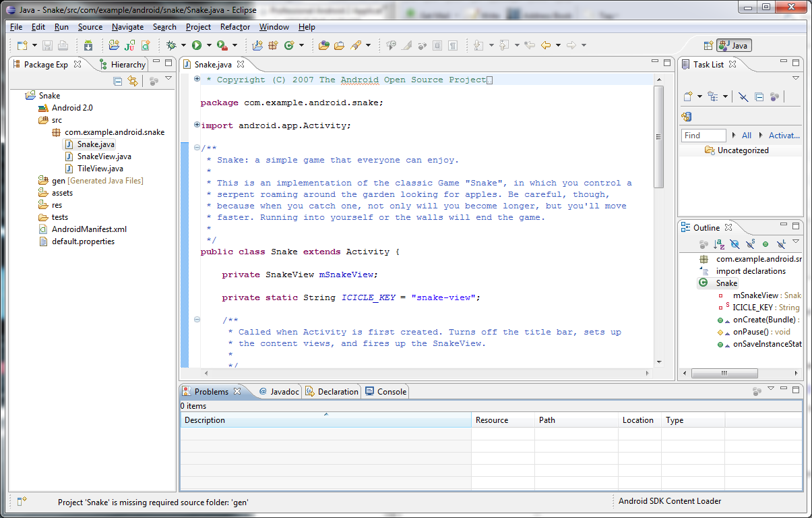Open the Navigate menu
812x518 pixels.
tap(127, 27)
